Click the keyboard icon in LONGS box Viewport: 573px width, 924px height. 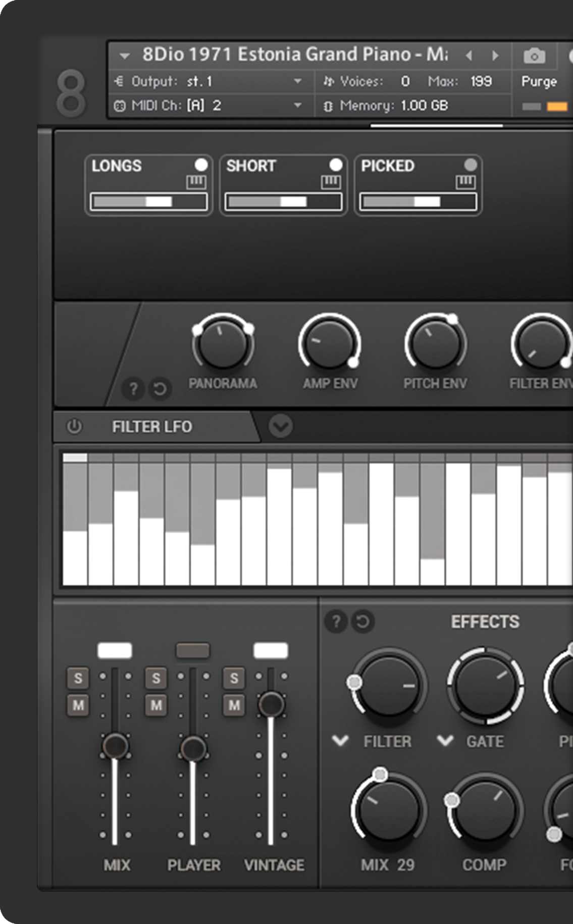point(196,182)
